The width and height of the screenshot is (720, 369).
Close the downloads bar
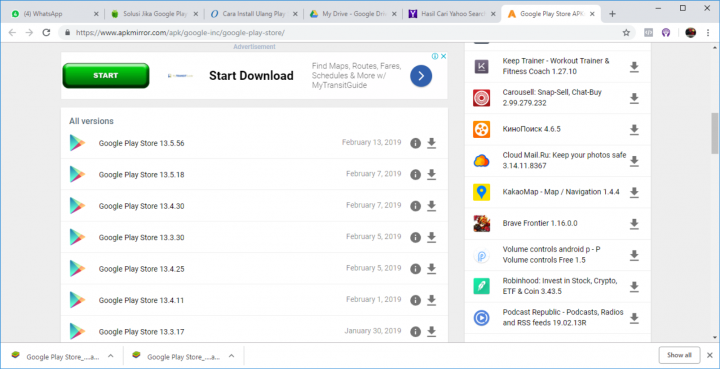tap(710, 355)
